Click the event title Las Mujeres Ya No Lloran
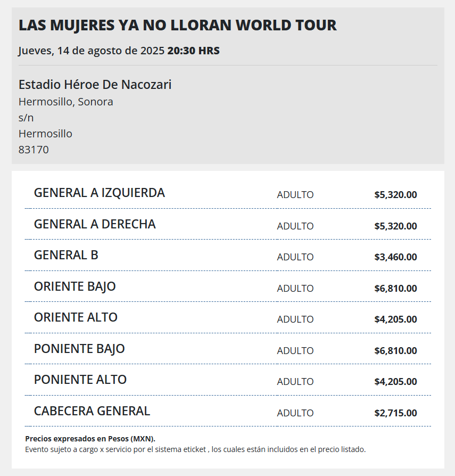Image resolution: width=455 pixels, height=476 pixels. click(x=178, y=25)
